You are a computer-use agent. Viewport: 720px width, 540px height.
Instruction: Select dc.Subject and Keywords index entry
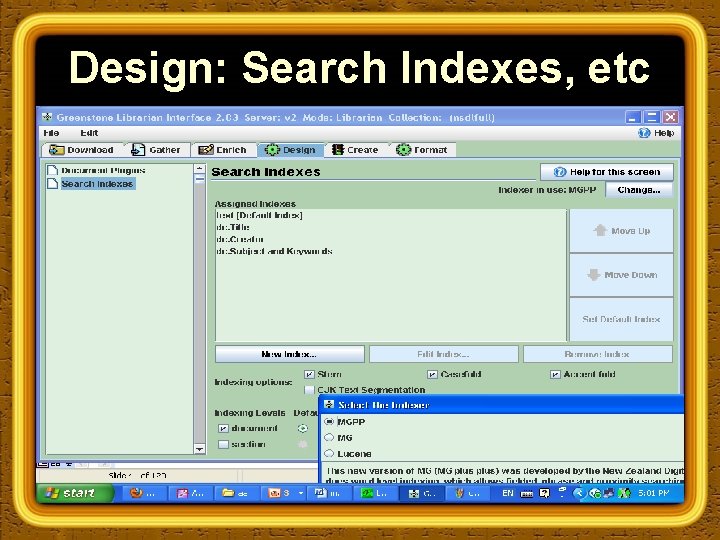274,251
